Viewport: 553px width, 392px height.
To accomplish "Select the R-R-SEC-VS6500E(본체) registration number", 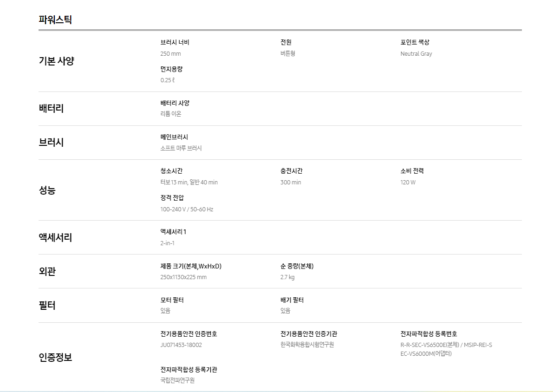I will click(429, 345).
